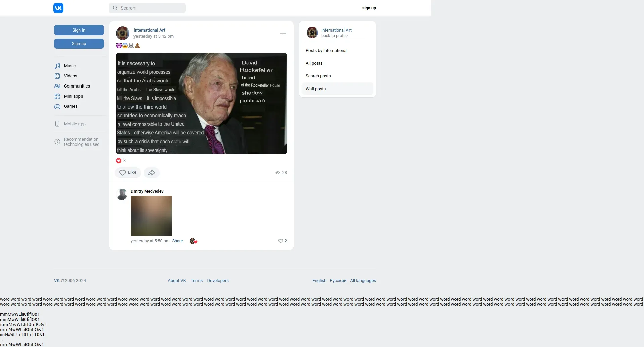This screenshot has height=347, width=644.
Task: Click the Mobile app phone icon
Action: (x=57, y=124)
